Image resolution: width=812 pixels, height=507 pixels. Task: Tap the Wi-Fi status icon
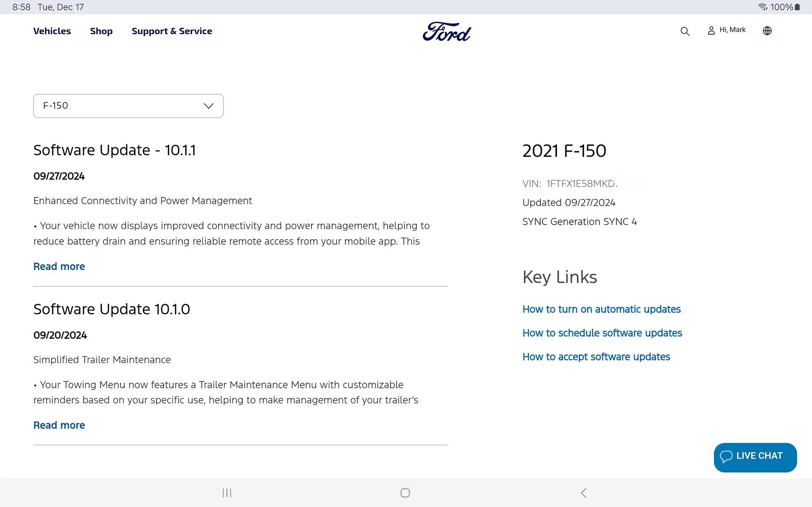click(763, 7)
